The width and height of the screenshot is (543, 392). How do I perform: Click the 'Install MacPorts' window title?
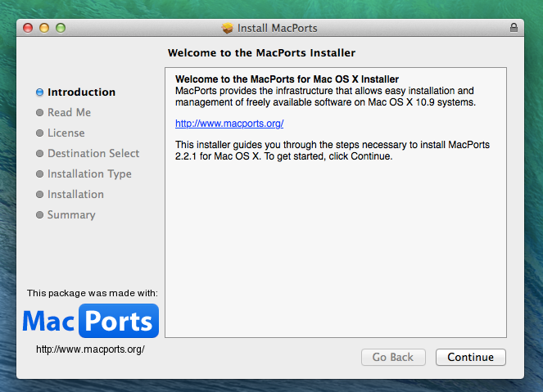tap(278, 28)
